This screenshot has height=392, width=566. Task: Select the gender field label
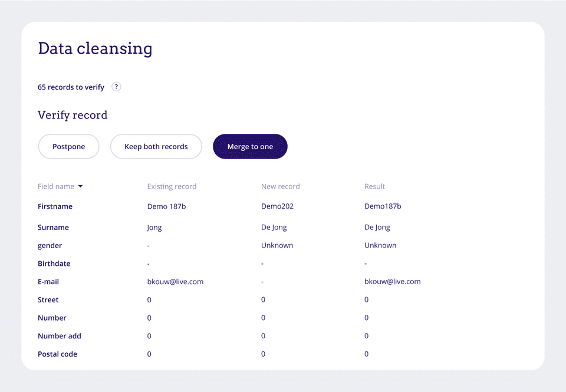50,246
